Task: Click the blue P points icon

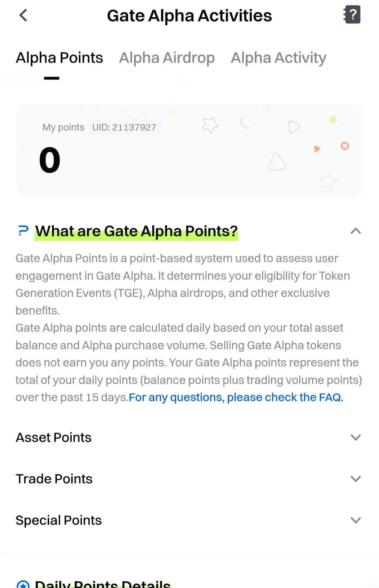Action: click(23, 231)
